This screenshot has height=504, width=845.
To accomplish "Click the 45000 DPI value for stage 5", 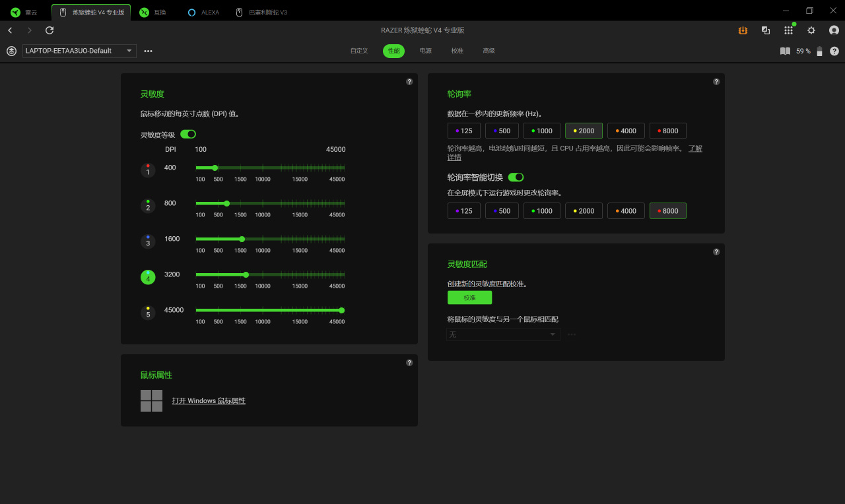I will coord(174,310).
